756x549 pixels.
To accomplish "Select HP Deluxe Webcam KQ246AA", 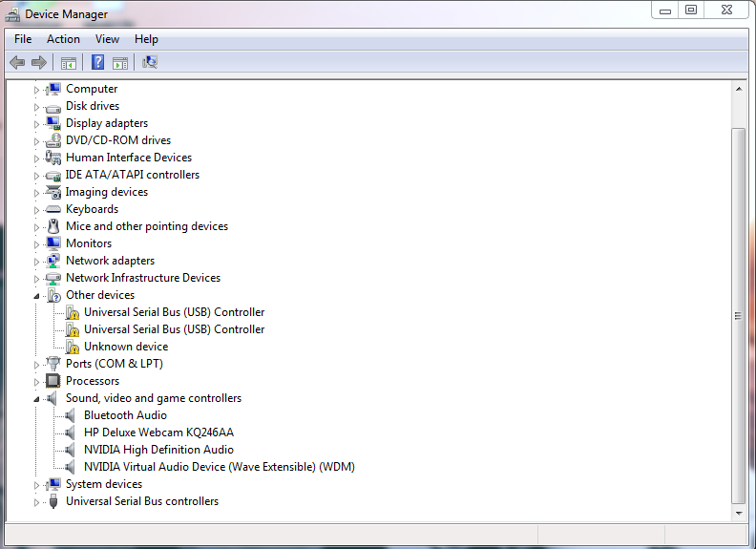I will (158, 433).
